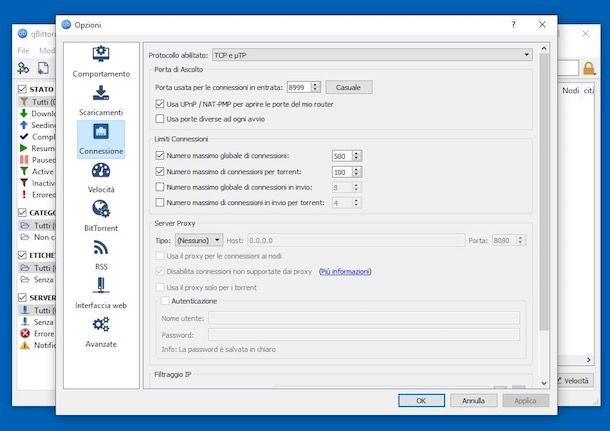Click the global connections value field 500

pos(342,156)
